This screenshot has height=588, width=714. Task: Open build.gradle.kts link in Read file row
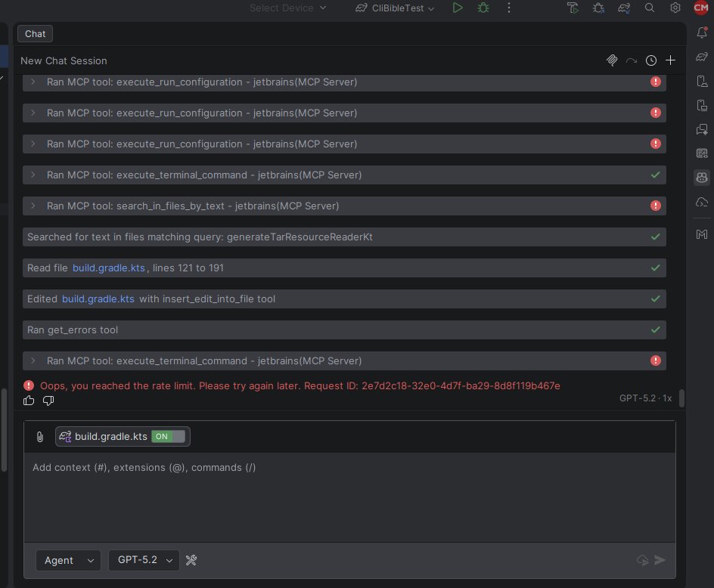point(108,268)
